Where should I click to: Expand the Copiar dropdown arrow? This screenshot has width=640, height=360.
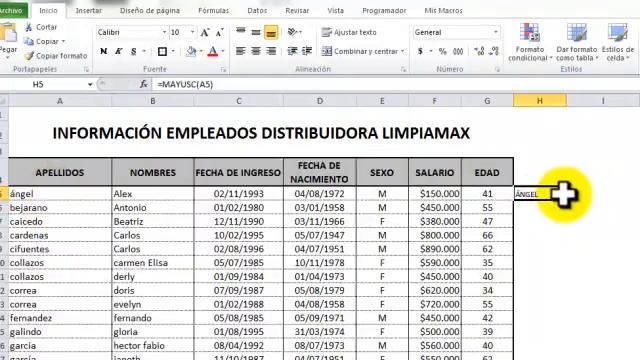63,41
